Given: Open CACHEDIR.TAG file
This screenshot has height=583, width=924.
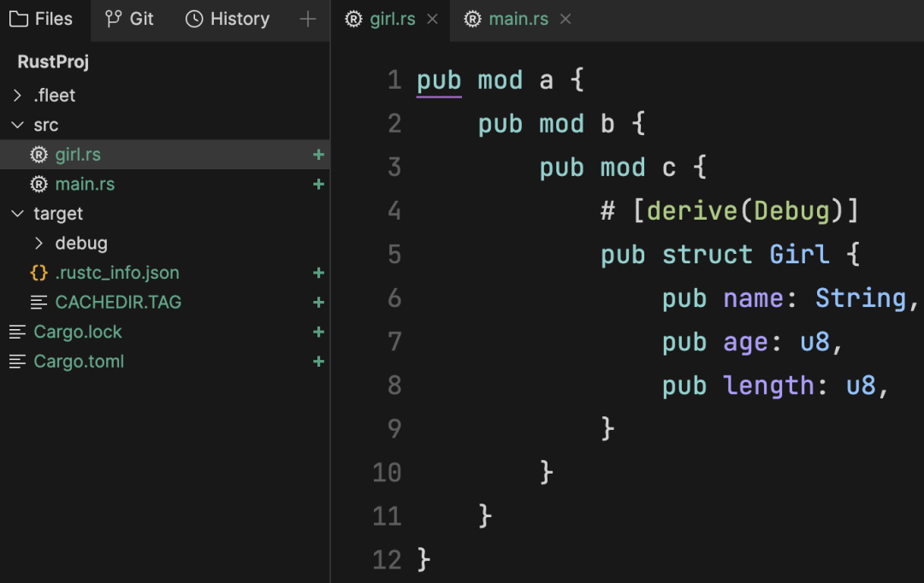Looking at the screenshot, I should 165,303.
